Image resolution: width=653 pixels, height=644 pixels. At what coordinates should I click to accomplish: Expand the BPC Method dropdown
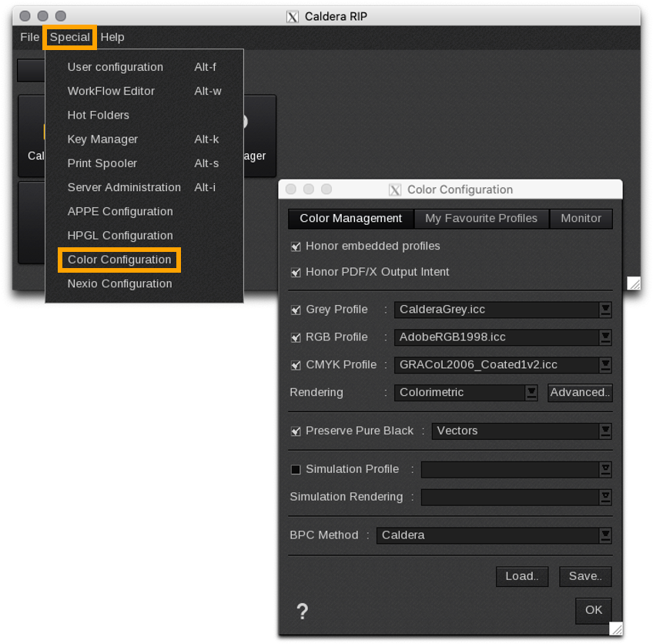pos(605,535)
